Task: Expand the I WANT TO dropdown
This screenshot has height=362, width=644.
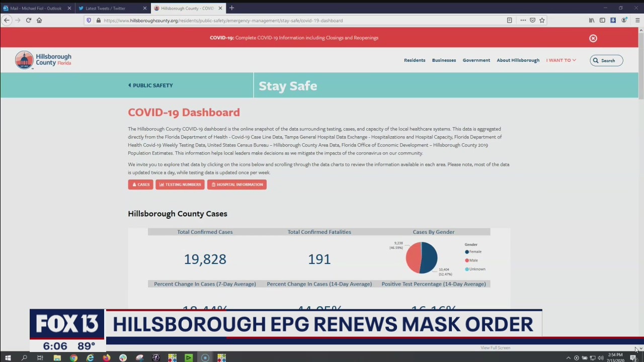Action: [x=561, y=60]
